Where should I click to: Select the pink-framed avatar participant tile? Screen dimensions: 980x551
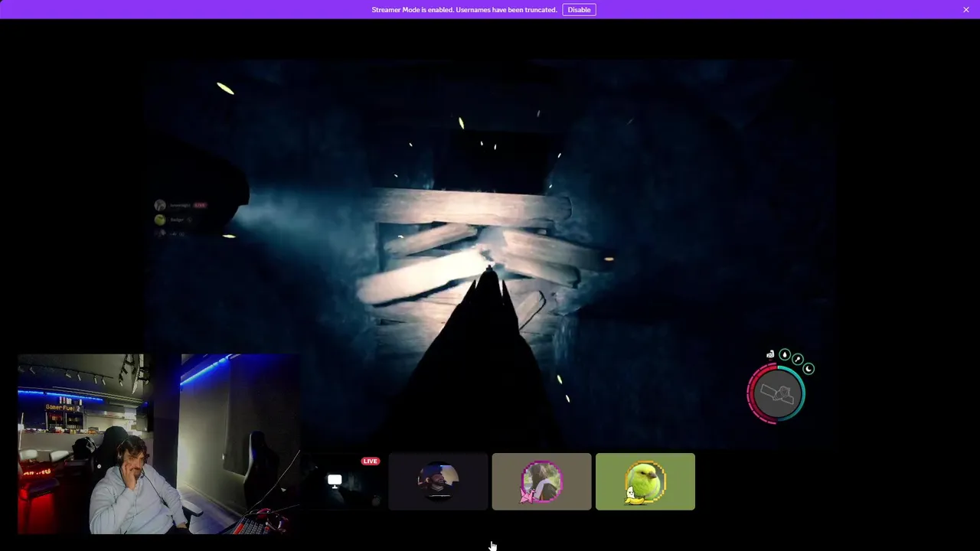pyautogui.click(x=541, y=481)
